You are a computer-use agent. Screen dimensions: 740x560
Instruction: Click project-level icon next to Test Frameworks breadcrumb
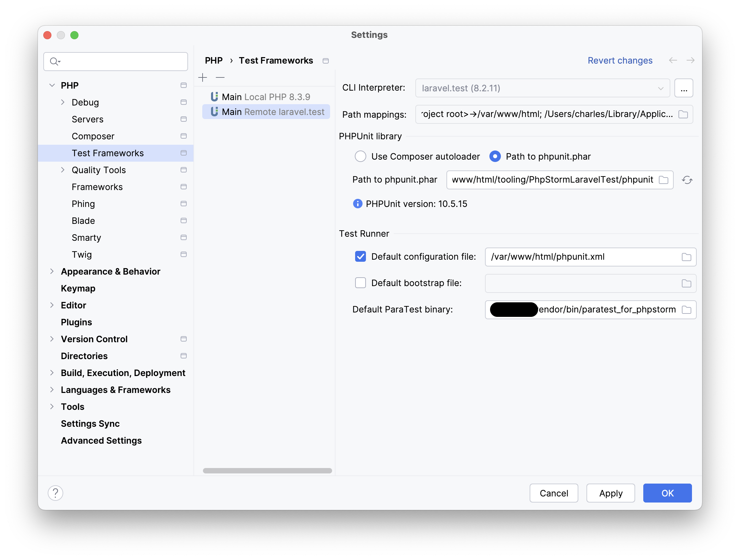(326, 61)
